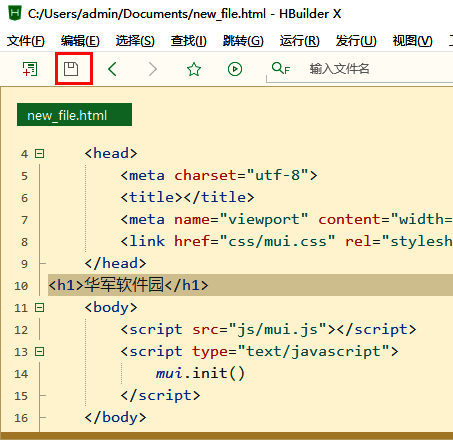Click the script src="js/mui.js" line
The image size is (453, 440).
(x=268, y=329)
